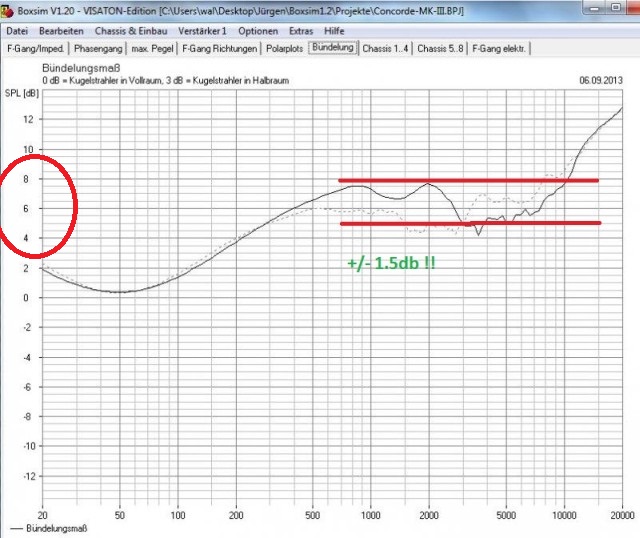Open the Extras menu

301,31
